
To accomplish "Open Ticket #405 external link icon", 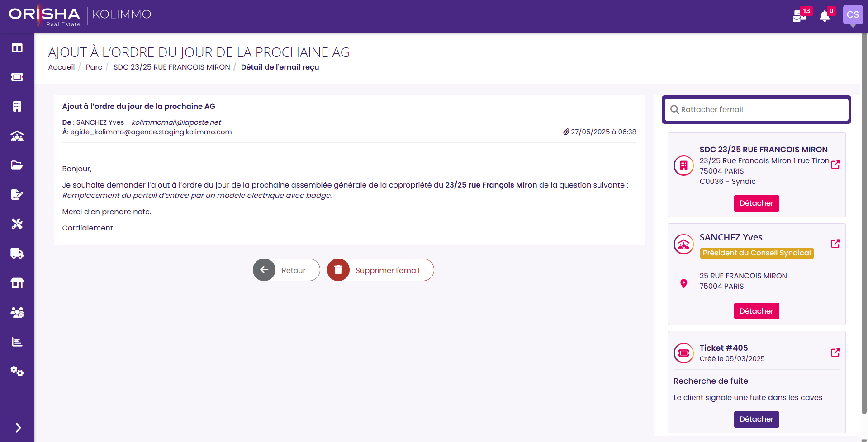I will 835,353.
